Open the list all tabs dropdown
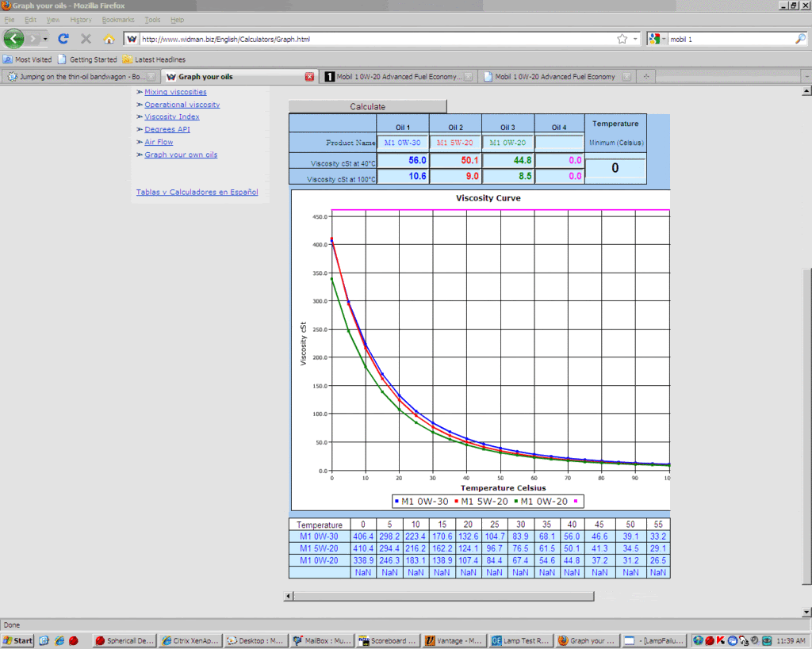The width and height of the screenshot is (812, 649). pos(806,77)
